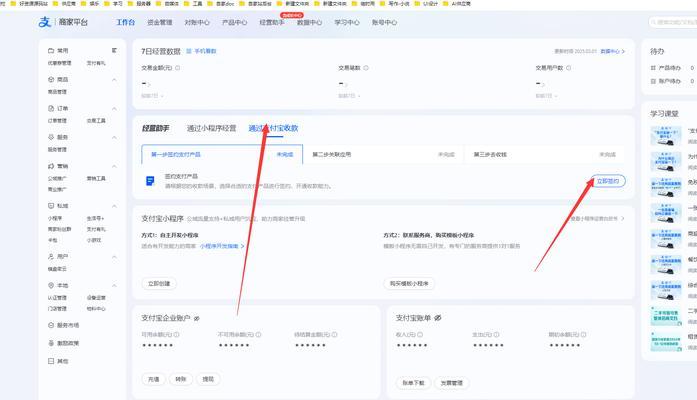Open the 手机看数 link
The height and width of the screenshot is (400, 697).
(201, 51)
